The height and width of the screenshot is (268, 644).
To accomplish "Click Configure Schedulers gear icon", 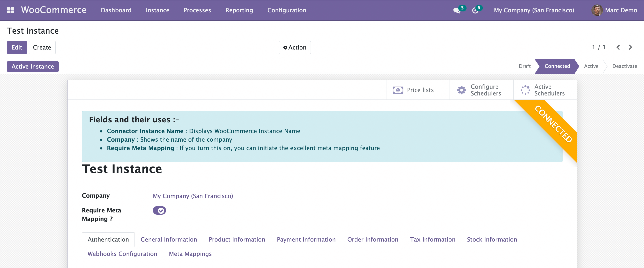I will 461,90.
